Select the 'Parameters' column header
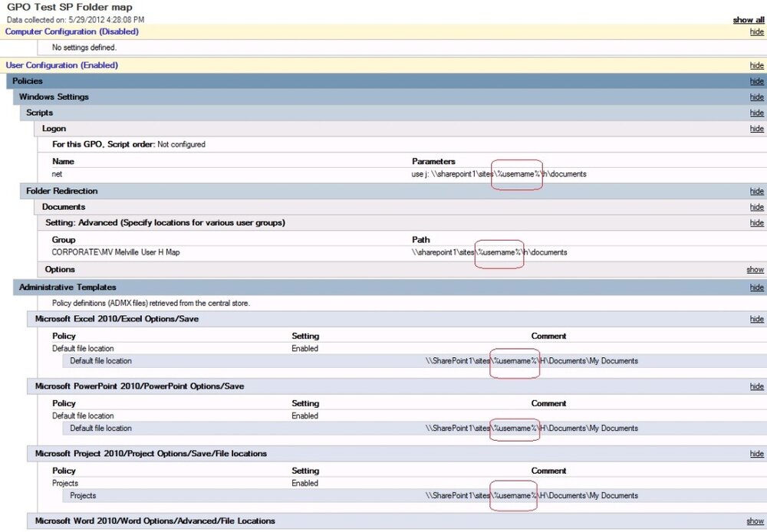Image resolution: width=767 pixels, height=532 pixels. [433, 161]
